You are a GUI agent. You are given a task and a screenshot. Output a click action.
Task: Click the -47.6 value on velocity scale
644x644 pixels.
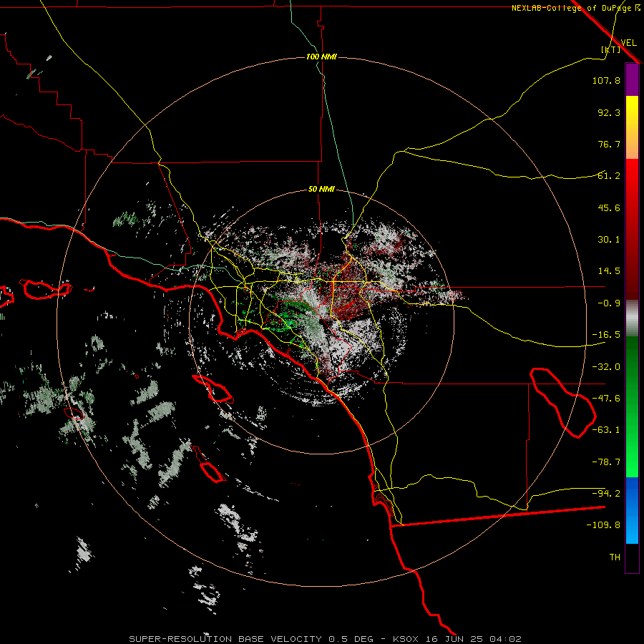point(606,399)
